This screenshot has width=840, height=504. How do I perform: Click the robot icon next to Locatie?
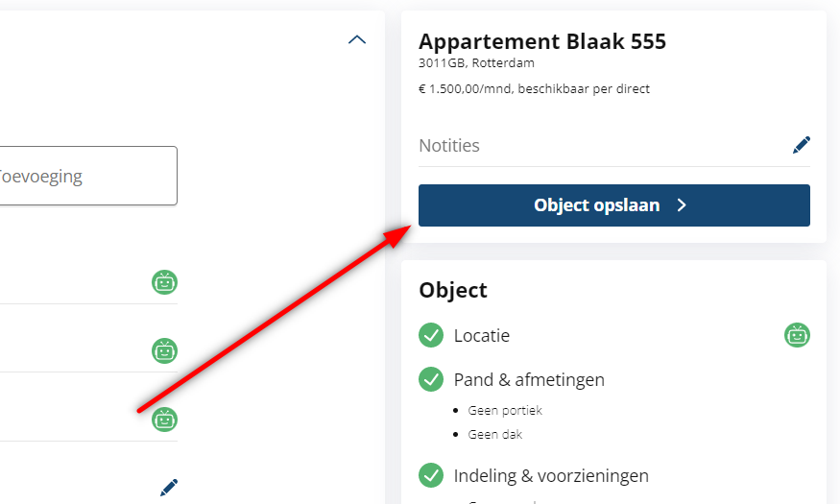(x=797, y=335)
